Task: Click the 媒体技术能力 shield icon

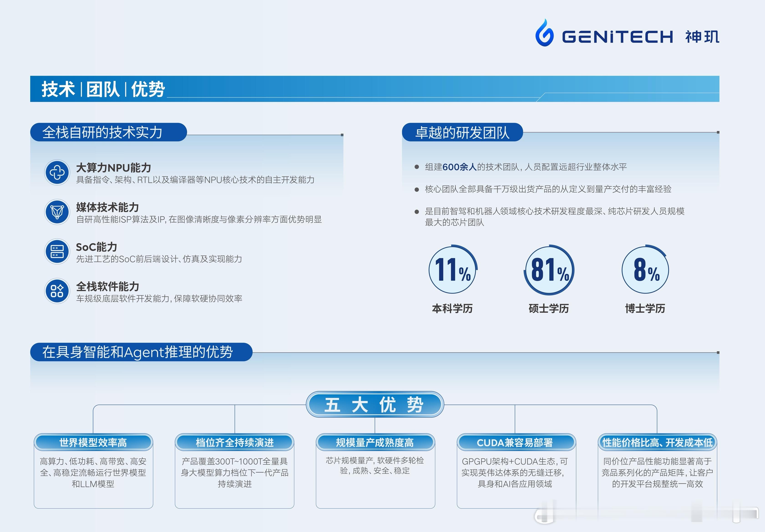Action: coord(57,212)
